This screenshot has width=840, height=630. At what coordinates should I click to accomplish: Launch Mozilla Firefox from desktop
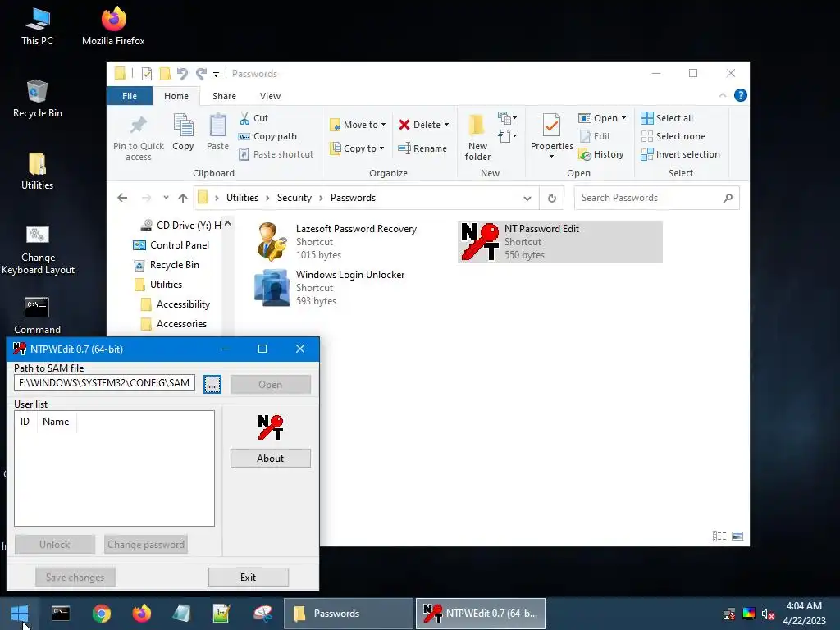(113, 25)
